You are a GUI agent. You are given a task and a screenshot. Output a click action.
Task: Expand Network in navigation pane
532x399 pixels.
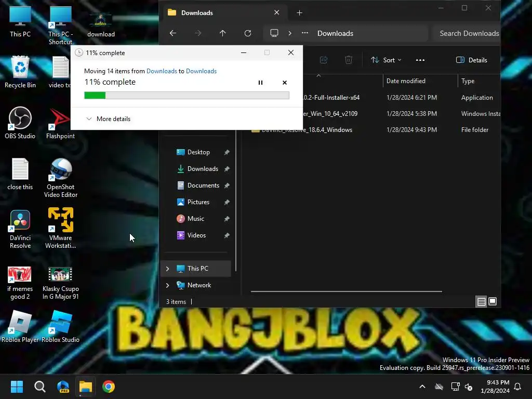click(x=168, y=285)
